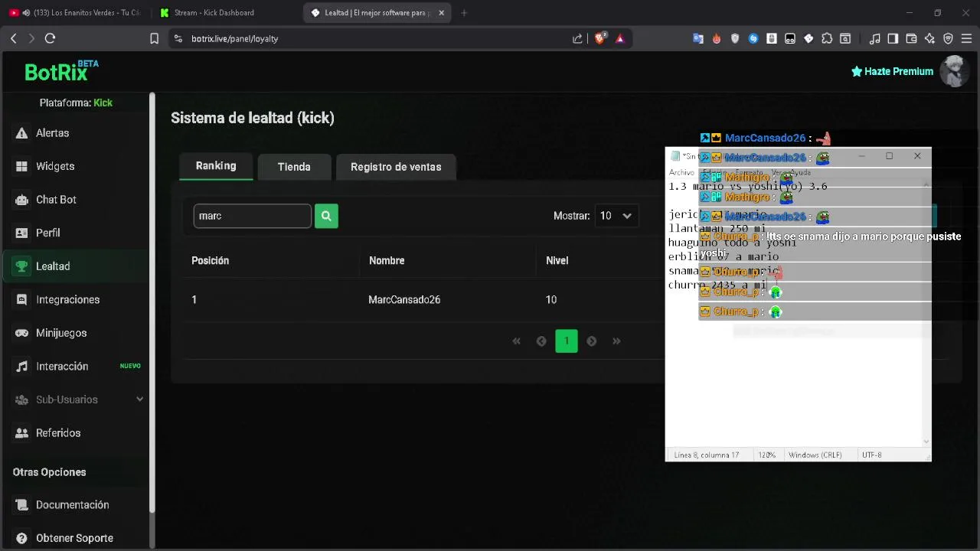Switch to the Ranking tab
The image size is (980, 551).
pyautogui.click(x=216, y=166)
